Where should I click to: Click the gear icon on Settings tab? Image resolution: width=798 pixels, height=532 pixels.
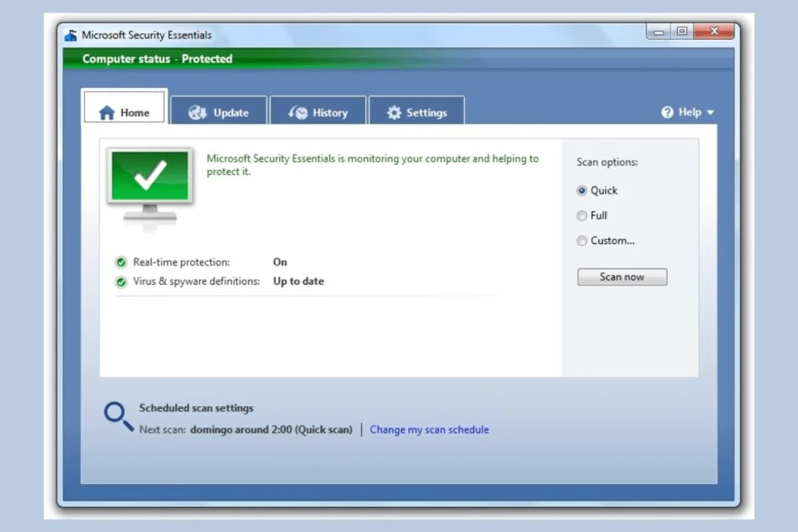coord(394,113)
